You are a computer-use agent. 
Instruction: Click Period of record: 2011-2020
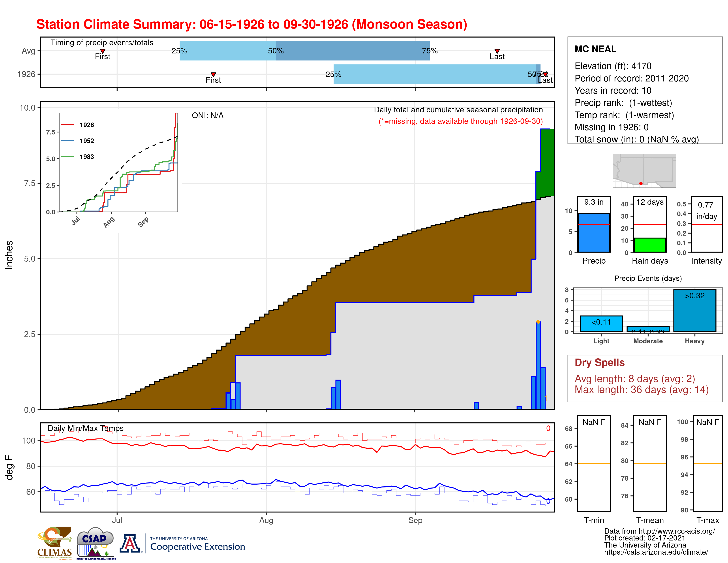(631, 78)
